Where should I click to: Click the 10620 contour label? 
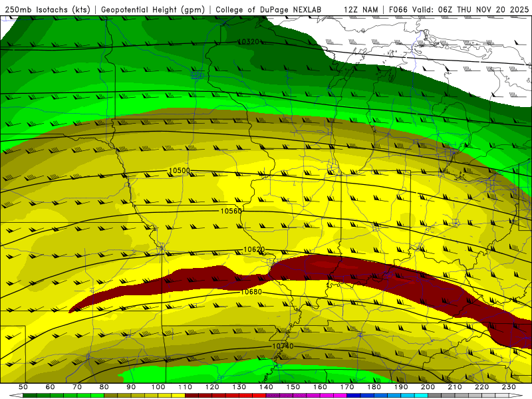[254, 249]
